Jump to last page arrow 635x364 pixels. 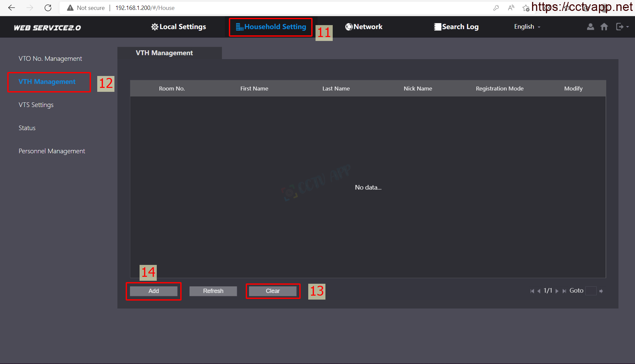coord(564,291)
